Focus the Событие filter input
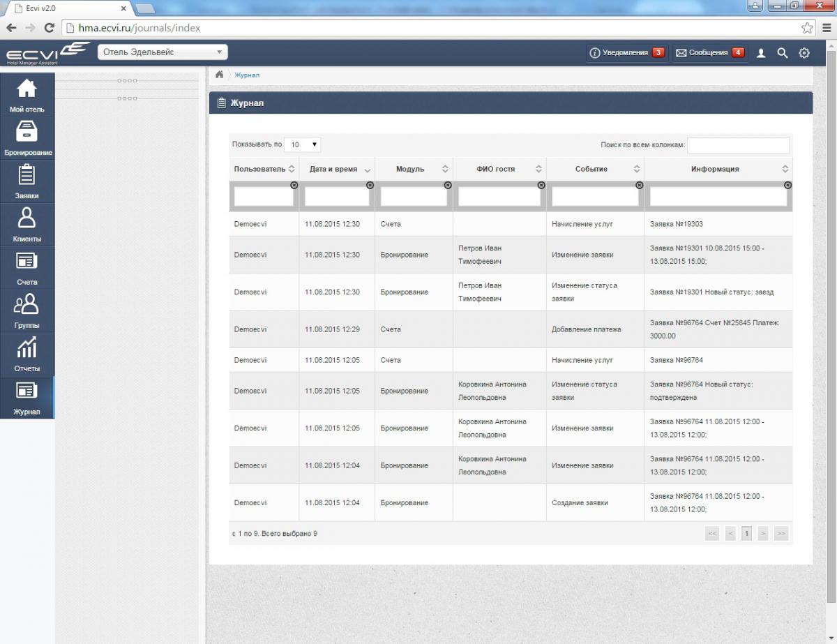The width and height of the screenshot is (837, 644). 596,197
